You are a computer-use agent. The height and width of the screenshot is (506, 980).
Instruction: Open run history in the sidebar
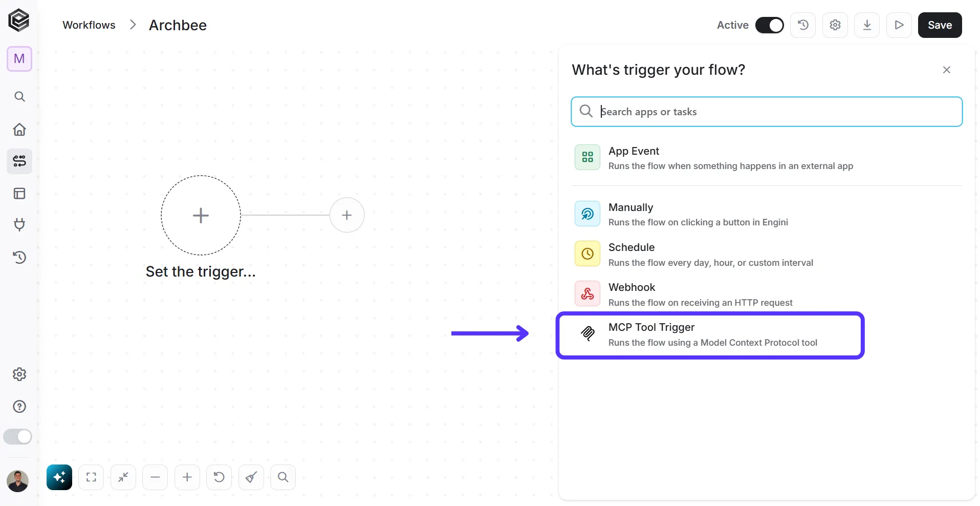pyautogui.click(x=19, y=257)
